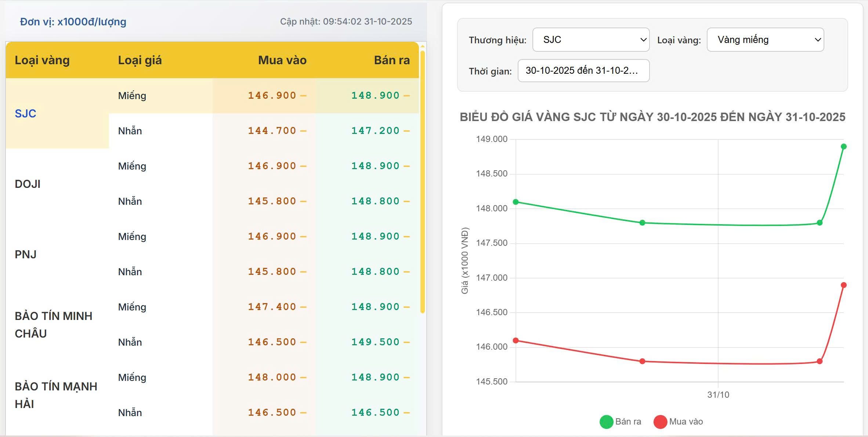Click the last green Bán ra chart point
Viewport: 868px width, 437px height.
click(843, 146)
